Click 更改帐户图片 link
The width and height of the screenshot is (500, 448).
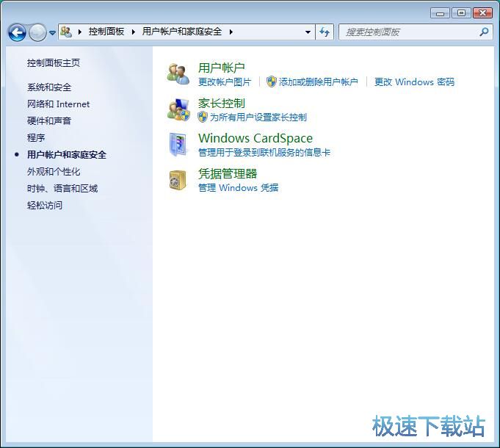pos(225,82)
